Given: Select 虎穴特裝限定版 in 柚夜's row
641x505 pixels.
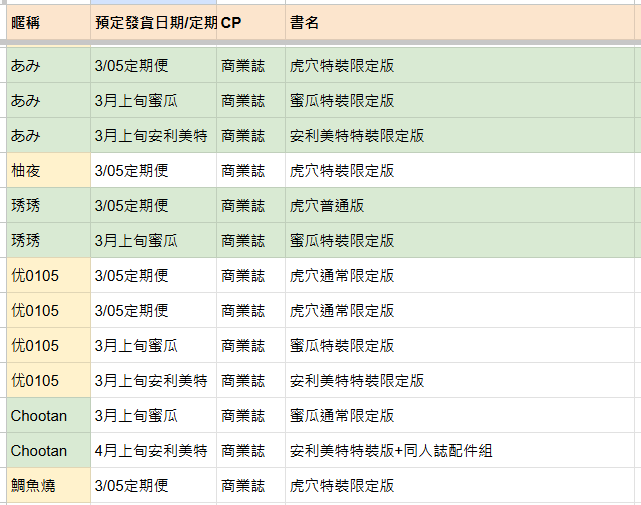Looking at the screenshot, I should pos(460,171).
